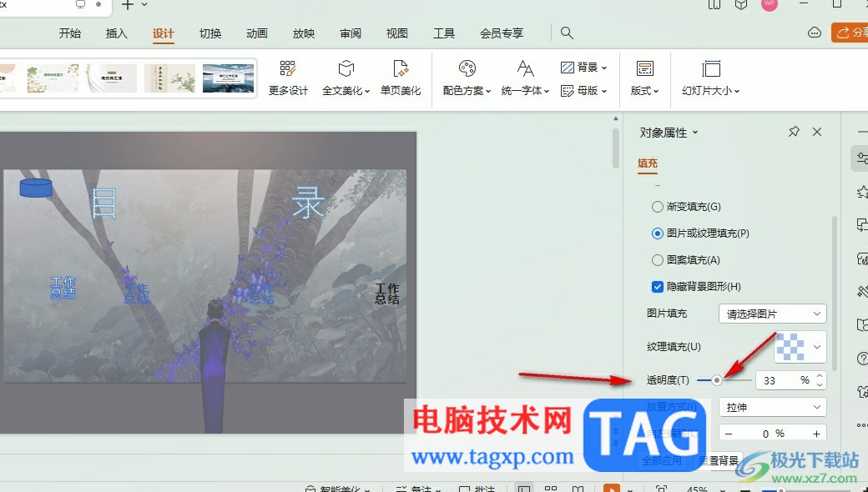Click the Reset Background (重置背景) button

pos(719,460)
